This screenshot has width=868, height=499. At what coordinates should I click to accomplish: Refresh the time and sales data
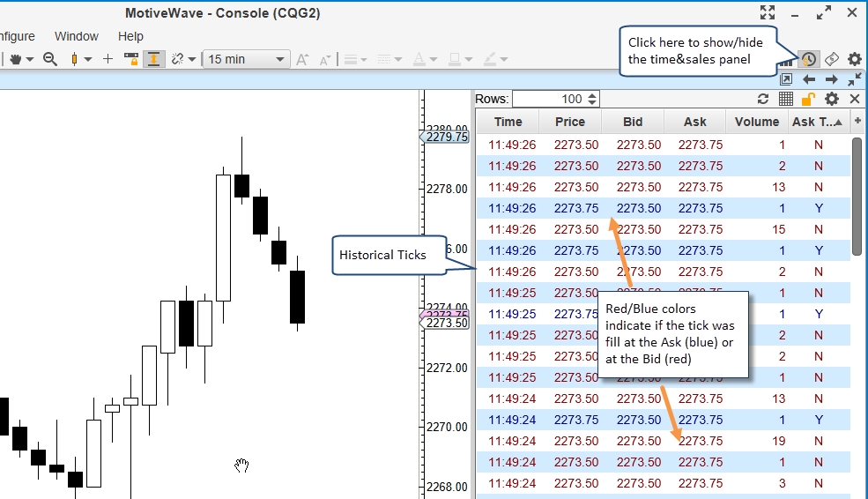click(764, 99)
